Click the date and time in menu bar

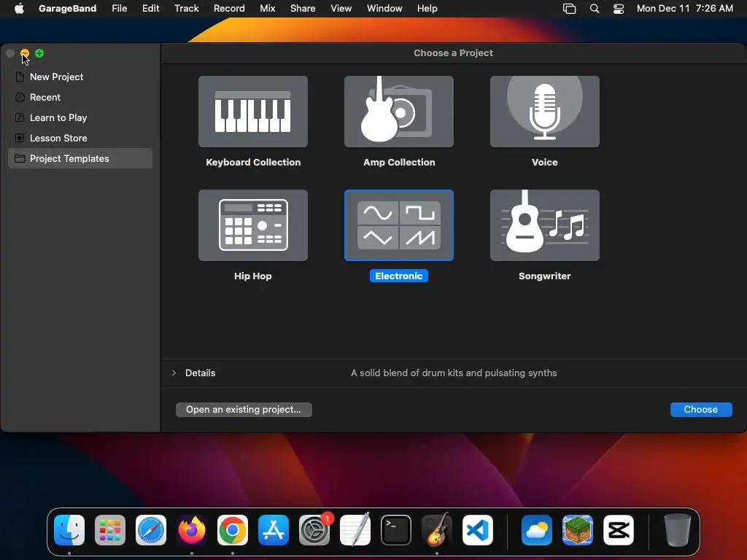tap(684, 8)
